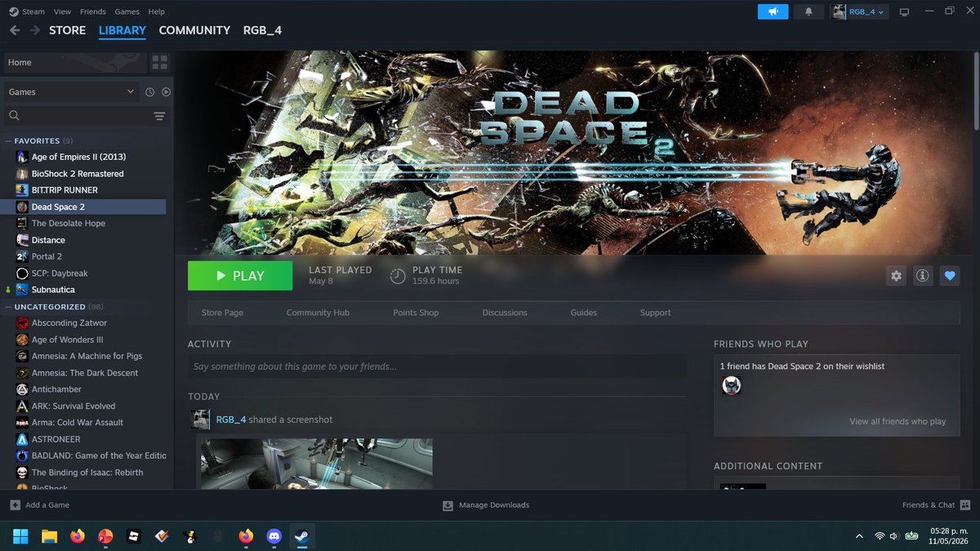
Task: Sort library by recent activity clock icon
Action: (x=149, y=92)
